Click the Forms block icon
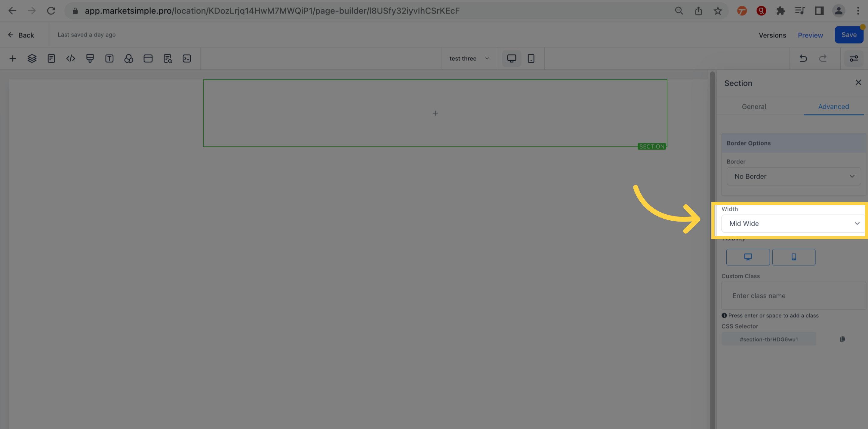This screenshot has width=868, height=429. (x=51, y=58)
